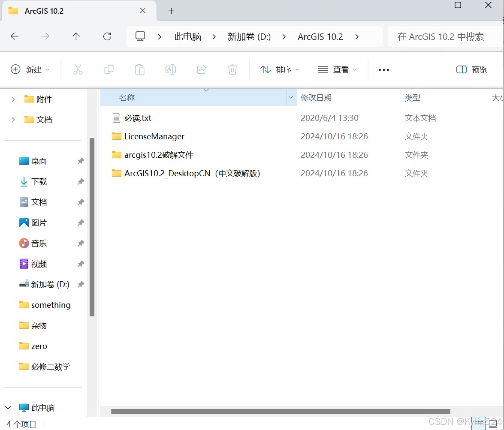Refresh the current folder view
504x430 pixels.
[x=107, y=36]
